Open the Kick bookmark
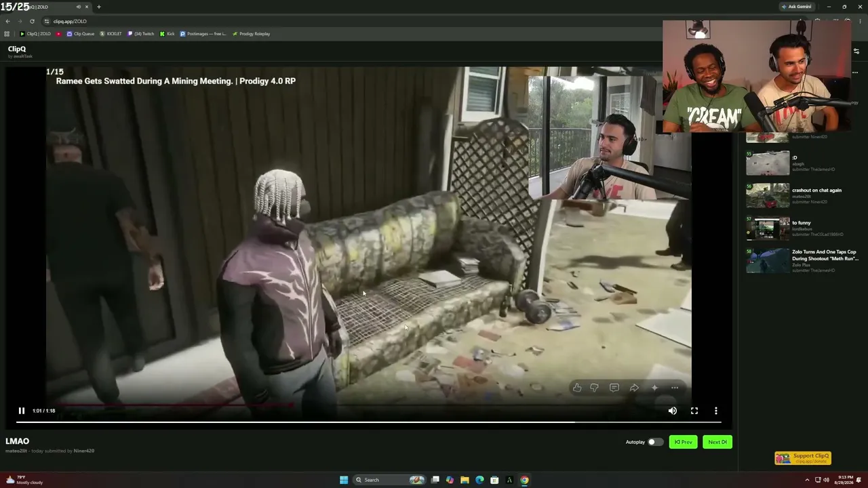The width and height of the screenshot is (868, 488). point(167,34)
